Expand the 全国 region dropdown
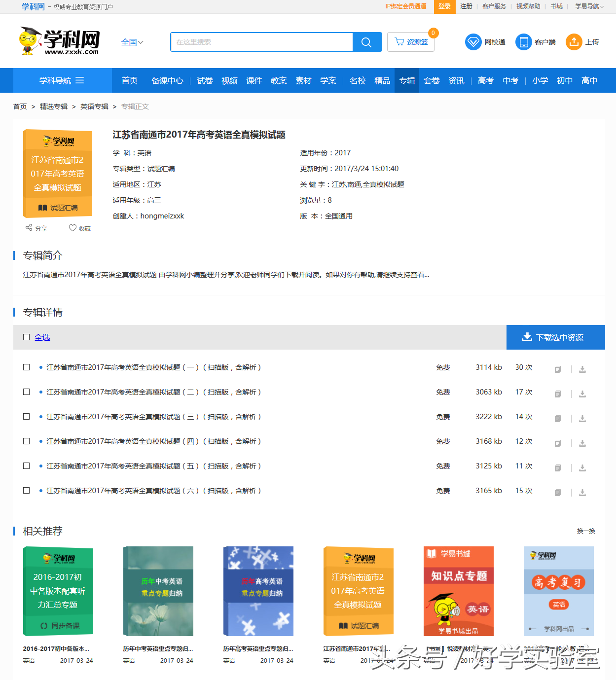 (132, 42)
